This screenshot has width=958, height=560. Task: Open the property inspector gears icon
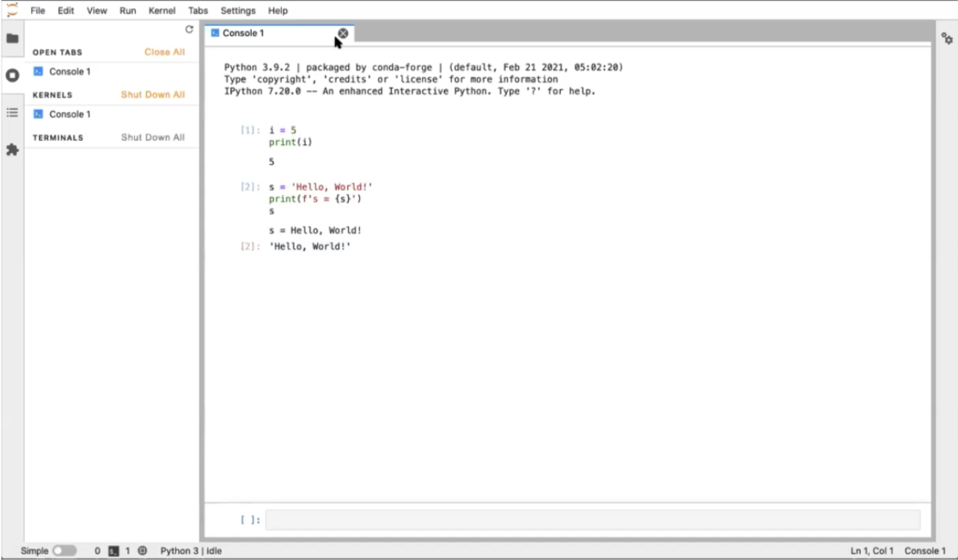[947, 39]
